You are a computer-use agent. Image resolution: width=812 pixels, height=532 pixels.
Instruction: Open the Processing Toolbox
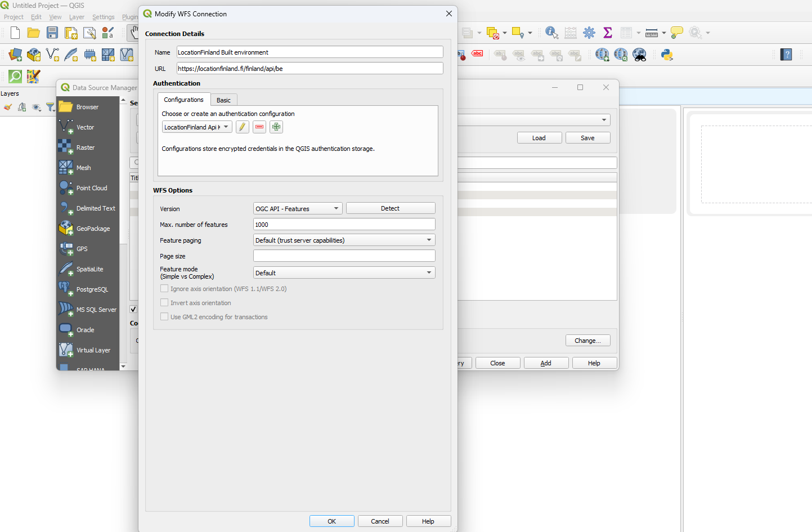[x=589, y=32]
